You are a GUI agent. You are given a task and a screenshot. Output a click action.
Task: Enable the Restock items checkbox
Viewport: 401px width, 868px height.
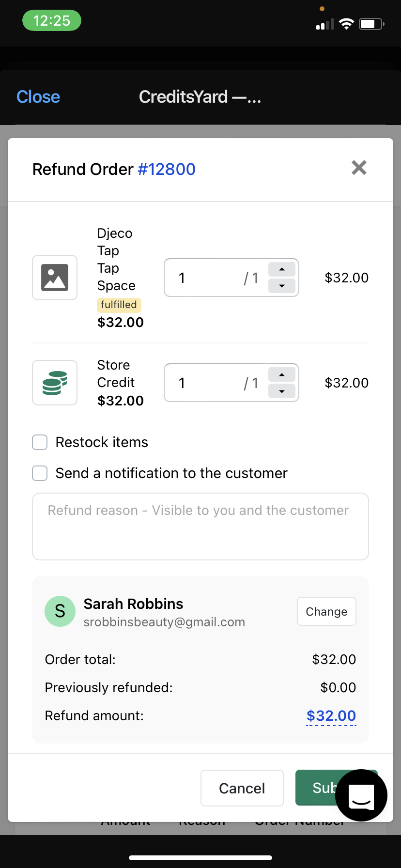(40, 442)
